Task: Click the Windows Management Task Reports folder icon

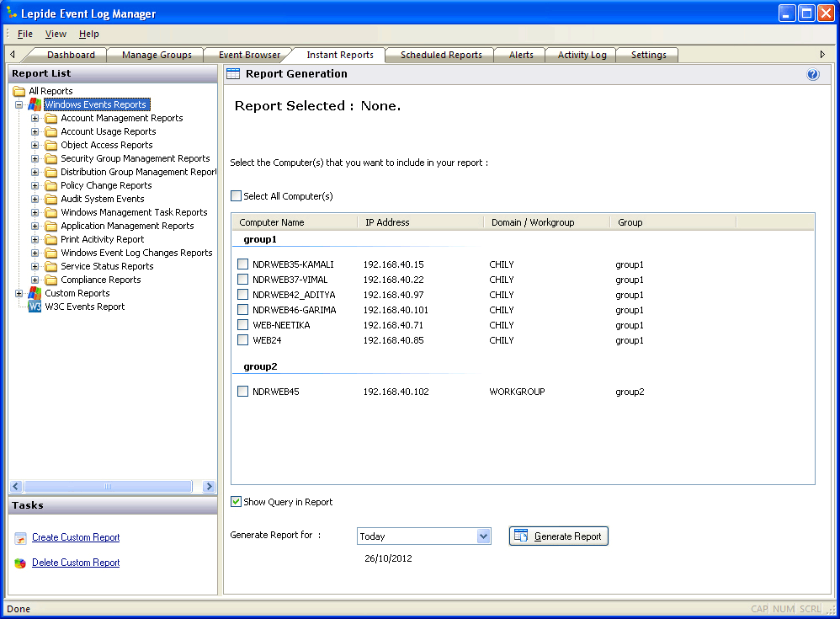Action: click(51, 212)
